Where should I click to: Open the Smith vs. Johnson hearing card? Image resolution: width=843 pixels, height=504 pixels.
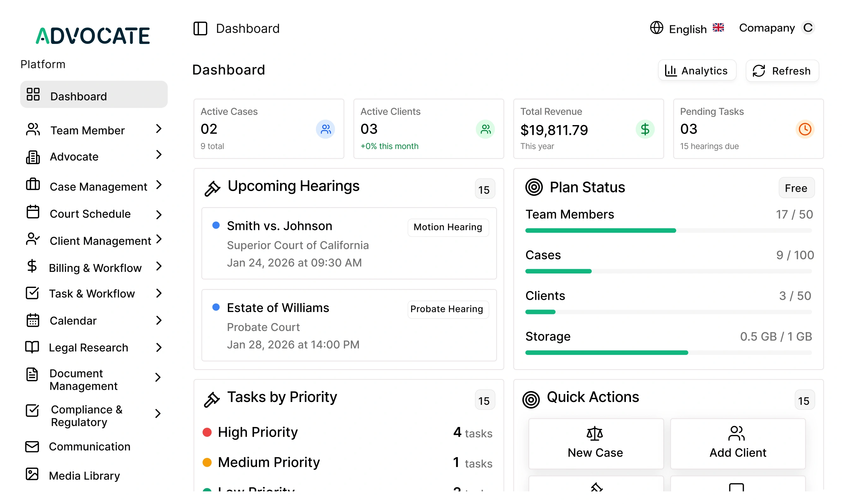point(349,243)
